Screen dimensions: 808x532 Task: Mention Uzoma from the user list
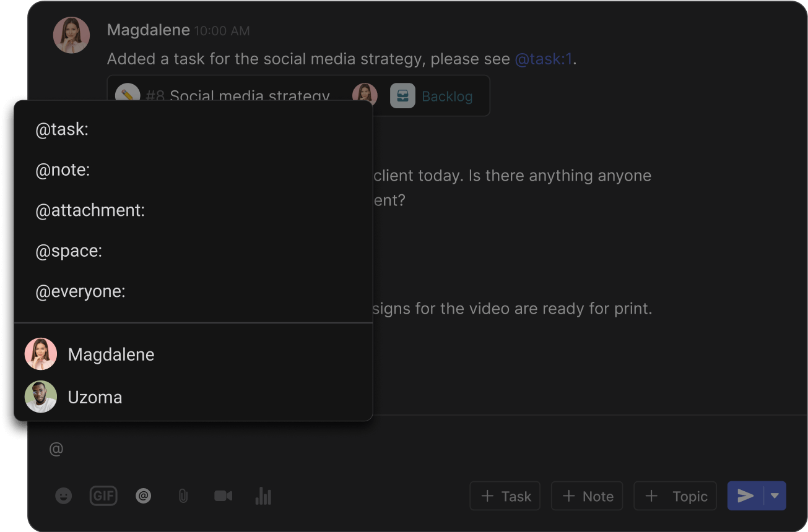click(x=95, y=397)
